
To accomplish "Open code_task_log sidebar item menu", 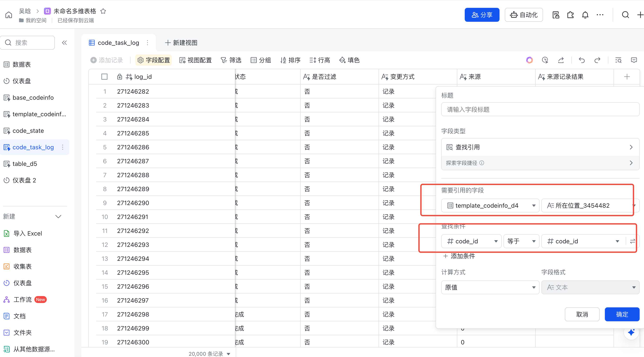I will 62,147.
